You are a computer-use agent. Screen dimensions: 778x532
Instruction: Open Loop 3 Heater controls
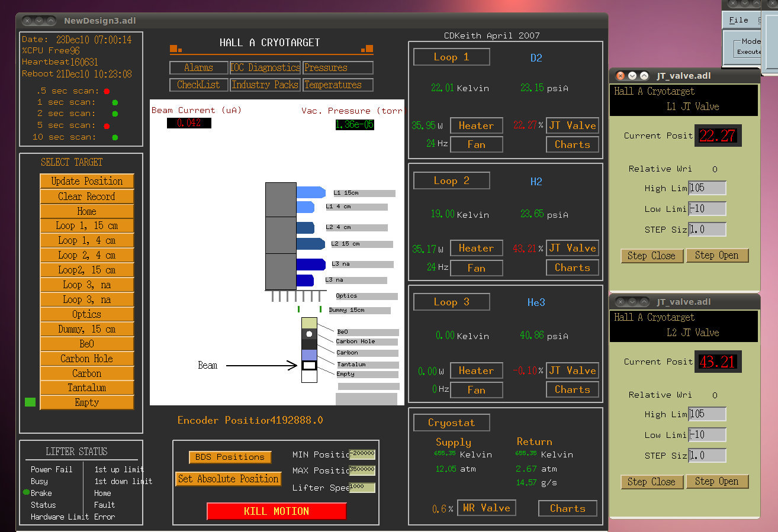tap(477, 370)
